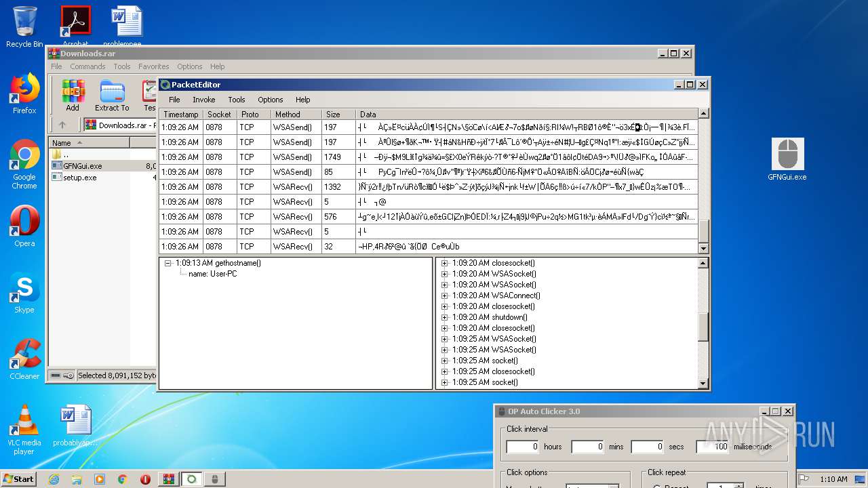
Task: Click the hours field in OP Auto Clicker
Action: tap(522, 447)
